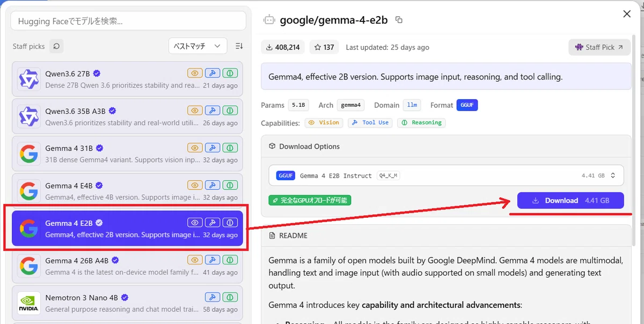Click the Download Options section header
This screenshot has width=644, height=324.
pyautogui.click(x=446, y=146)
